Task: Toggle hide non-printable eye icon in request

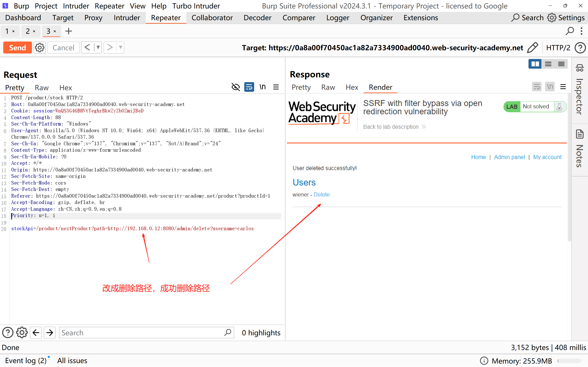Action: click(236, 87)
